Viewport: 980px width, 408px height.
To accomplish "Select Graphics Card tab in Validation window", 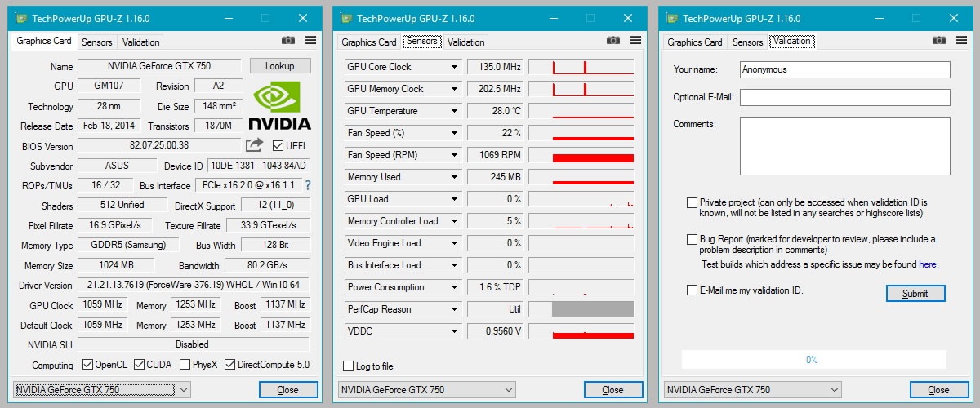I will pos(695,42).
